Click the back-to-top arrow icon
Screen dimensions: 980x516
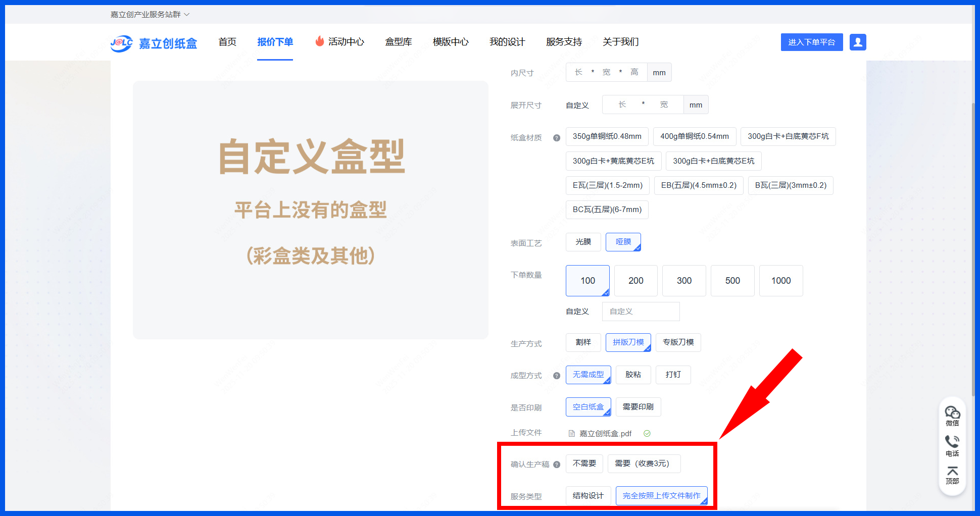(952, 472)
